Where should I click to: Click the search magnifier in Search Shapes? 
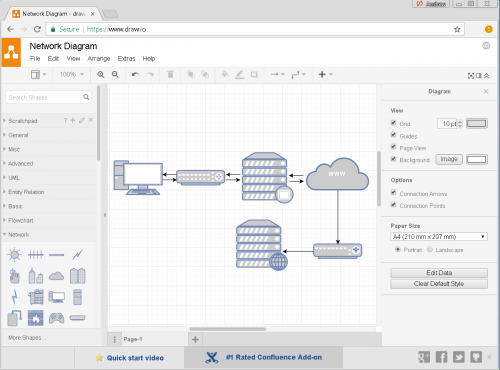[86, 97]
